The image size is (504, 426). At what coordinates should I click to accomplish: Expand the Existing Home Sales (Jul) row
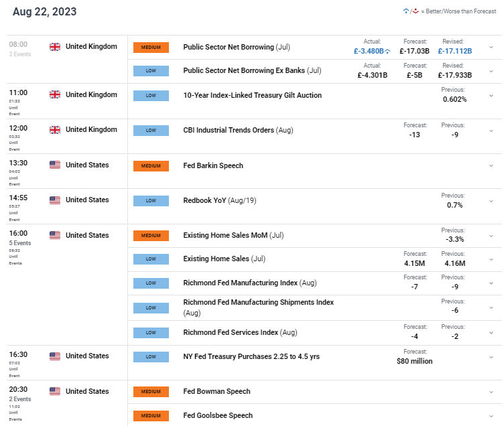click(491, 259)
